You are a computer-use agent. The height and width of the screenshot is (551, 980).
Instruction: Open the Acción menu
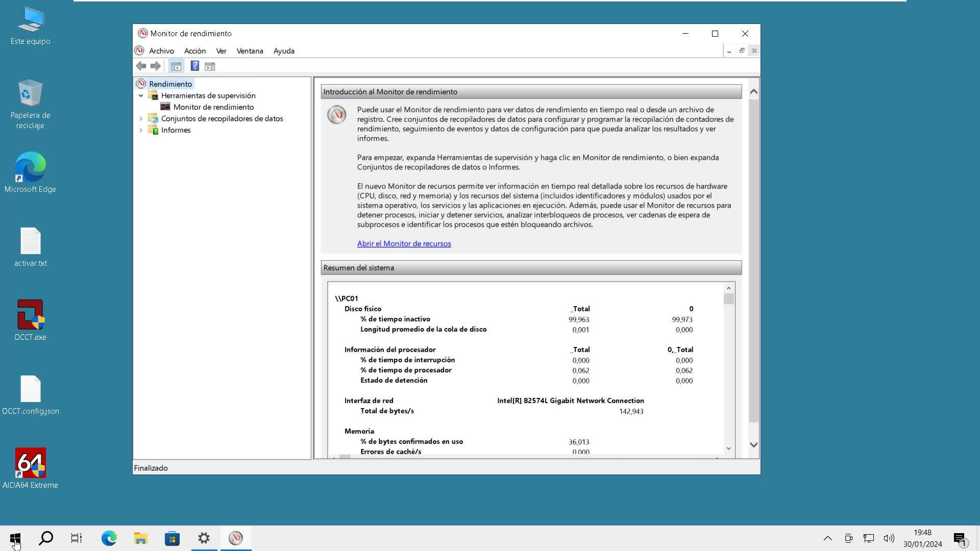[194, 51]
